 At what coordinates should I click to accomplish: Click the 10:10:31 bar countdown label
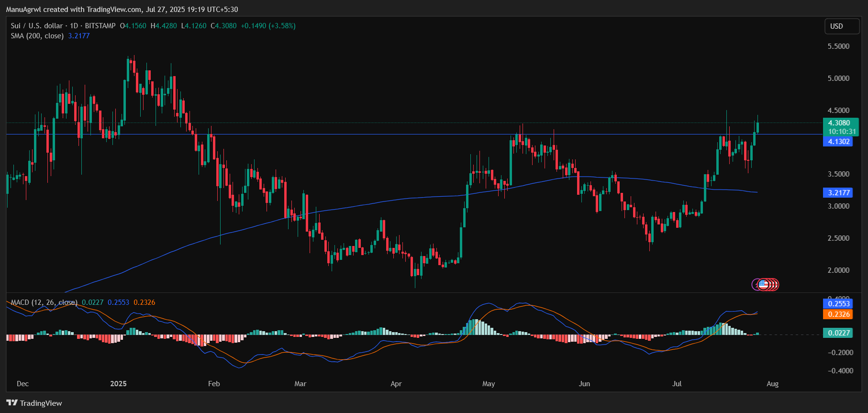click(842, 132)
